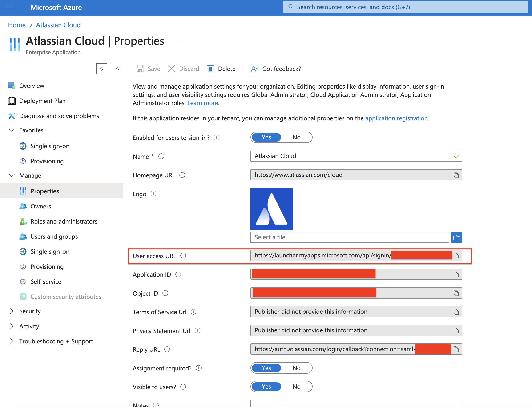This screenshot has width=532, height=407.
Task: Click the Select a file logo input
Action: [350, 237]
